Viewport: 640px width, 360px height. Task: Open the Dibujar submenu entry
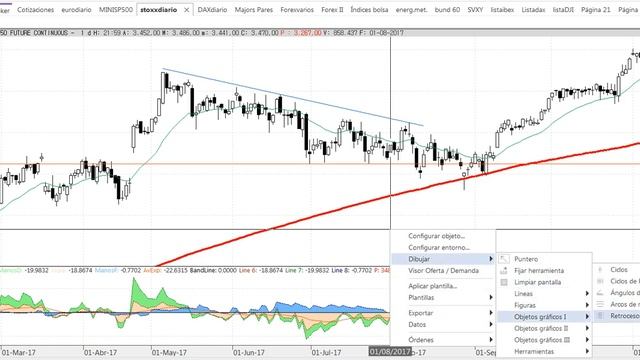click(x=443, y=259)
